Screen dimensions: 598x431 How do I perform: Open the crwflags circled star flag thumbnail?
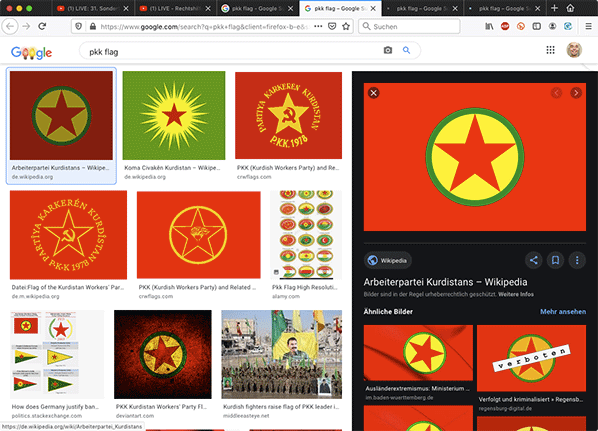199,235
